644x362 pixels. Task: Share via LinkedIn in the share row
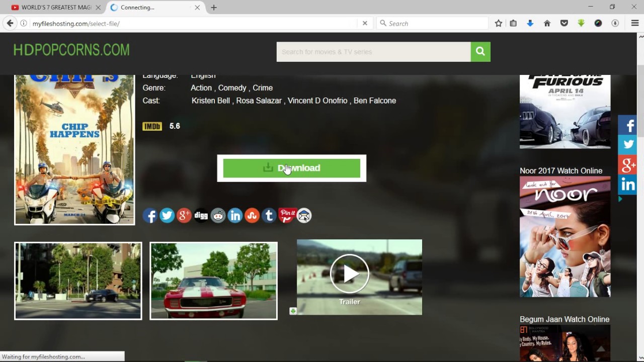[235, 216]
